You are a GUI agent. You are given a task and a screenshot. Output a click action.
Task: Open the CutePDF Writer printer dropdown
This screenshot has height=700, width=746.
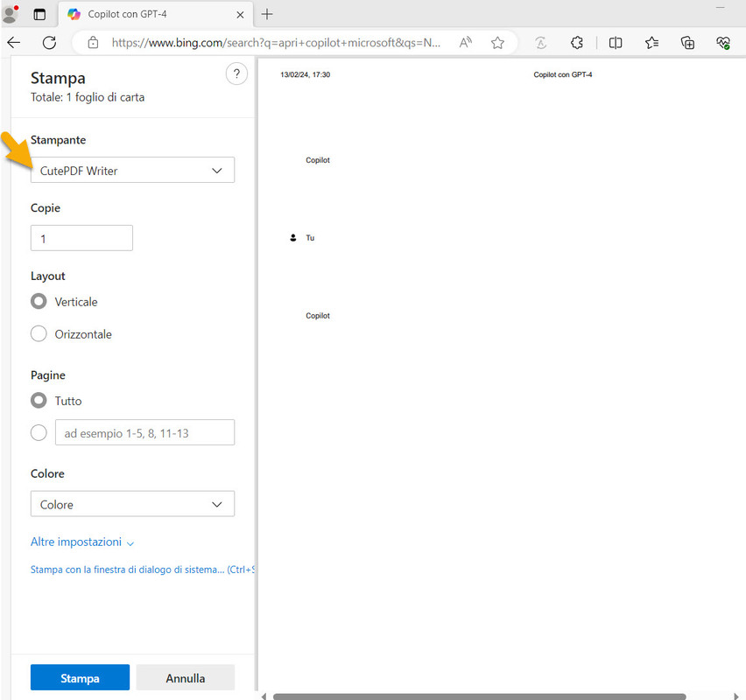[x=132, y=171]
